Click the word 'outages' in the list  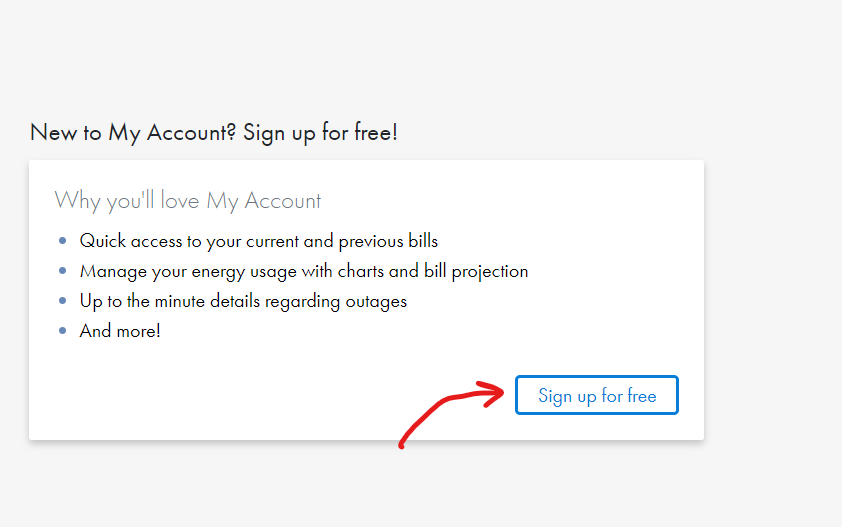click(379, 301)
